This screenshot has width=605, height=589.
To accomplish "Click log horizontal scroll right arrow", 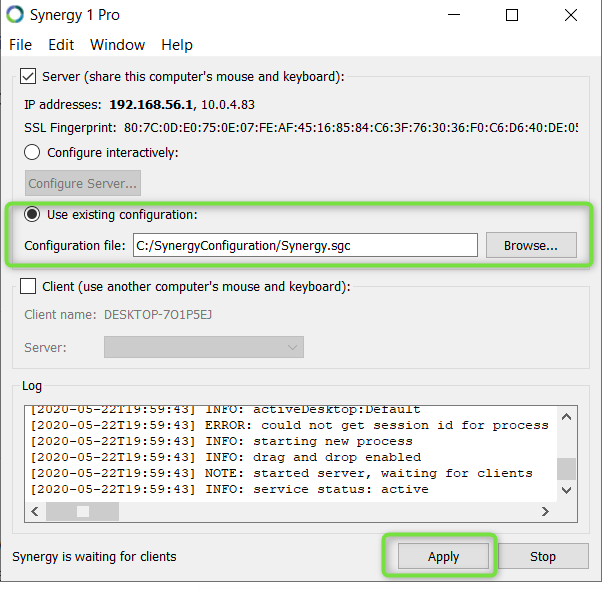I will [x=545, y=511].
